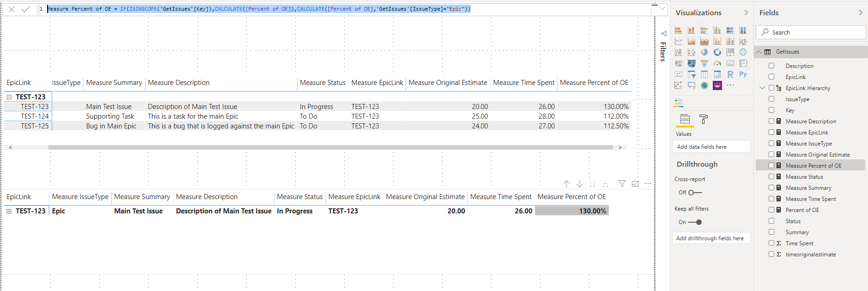Tick the Percent of OE checkbox
The height and width of the screenshot is (291, 868).
coord(771,210)
